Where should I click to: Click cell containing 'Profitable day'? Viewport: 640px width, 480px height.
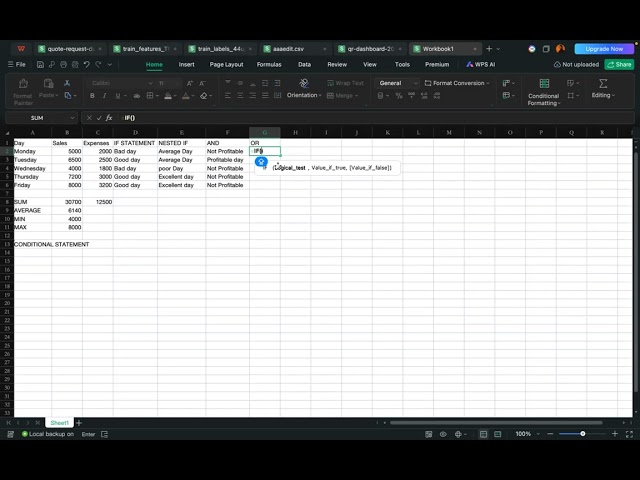[227, 160]
